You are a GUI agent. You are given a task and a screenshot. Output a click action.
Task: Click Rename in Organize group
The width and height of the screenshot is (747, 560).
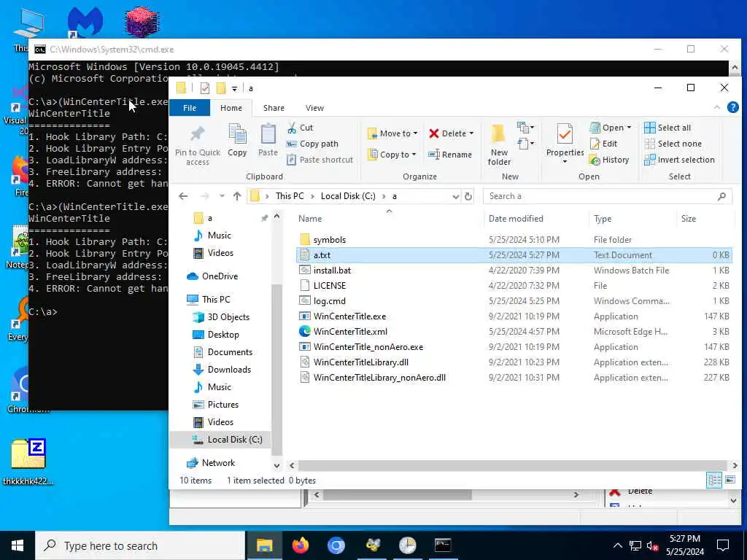click(x=450, y=155)
